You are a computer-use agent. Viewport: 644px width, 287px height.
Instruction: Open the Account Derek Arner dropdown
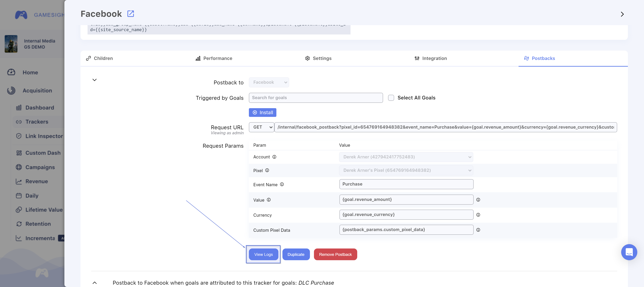406,157
